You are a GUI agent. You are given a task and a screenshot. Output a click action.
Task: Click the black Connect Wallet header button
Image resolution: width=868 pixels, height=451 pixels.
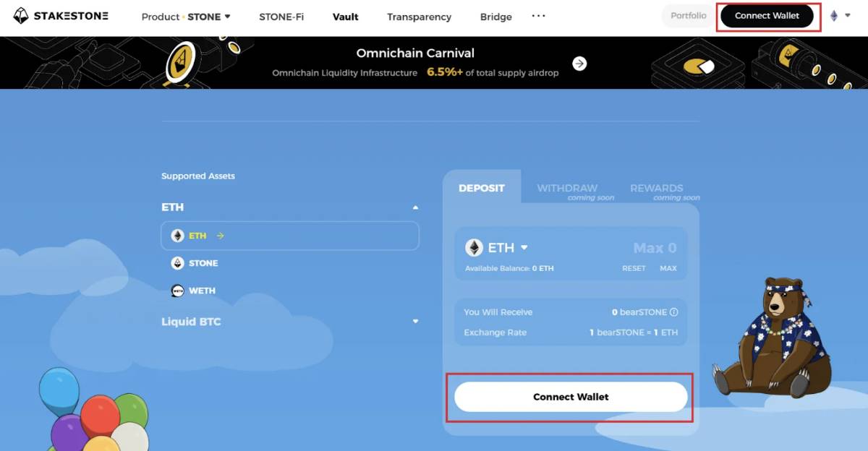click(767, 16)
